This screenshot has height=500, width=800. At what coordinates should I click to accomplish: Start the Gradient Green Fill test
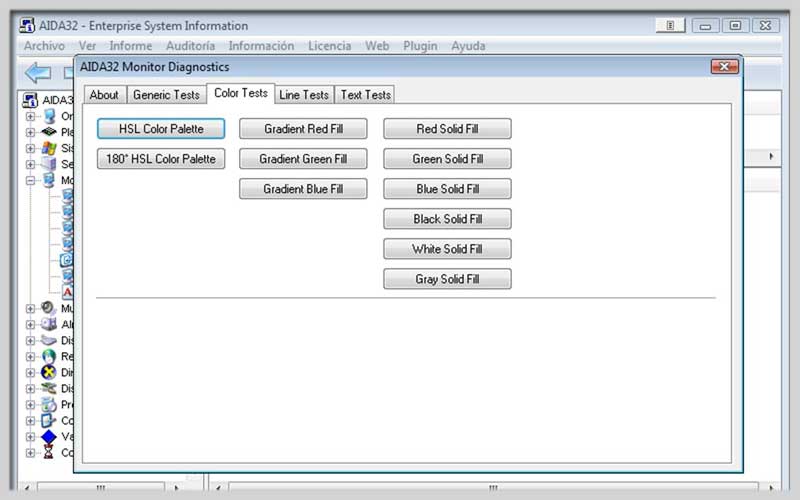click(303, 159)
